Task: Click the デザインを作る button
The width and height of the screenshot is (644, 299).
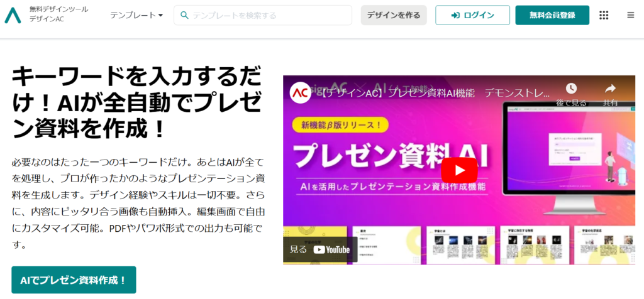Action: click(394, 15)
